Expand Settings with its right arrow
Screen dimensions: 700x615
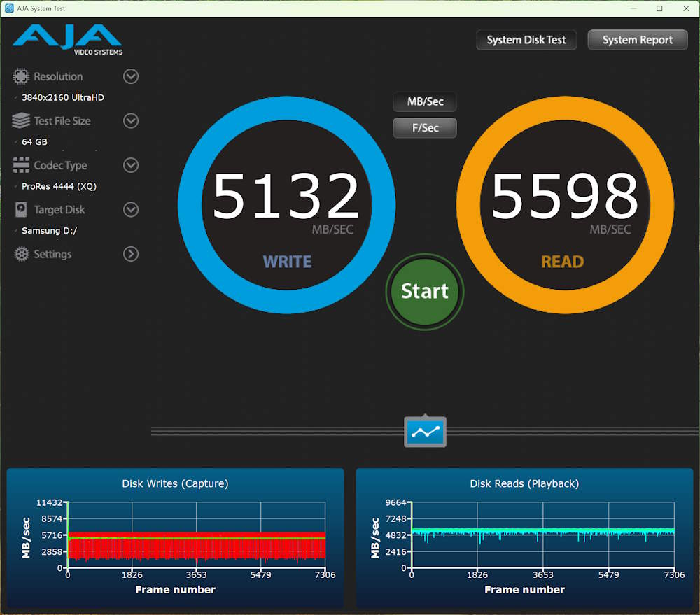[x=130, y=254]
